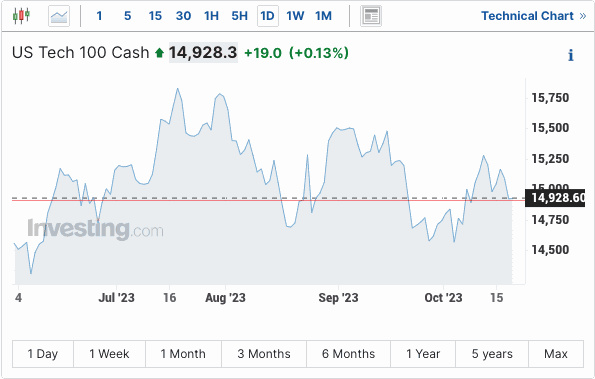Select the 5 minute interval
595x379 pixels.
point(128,16)
